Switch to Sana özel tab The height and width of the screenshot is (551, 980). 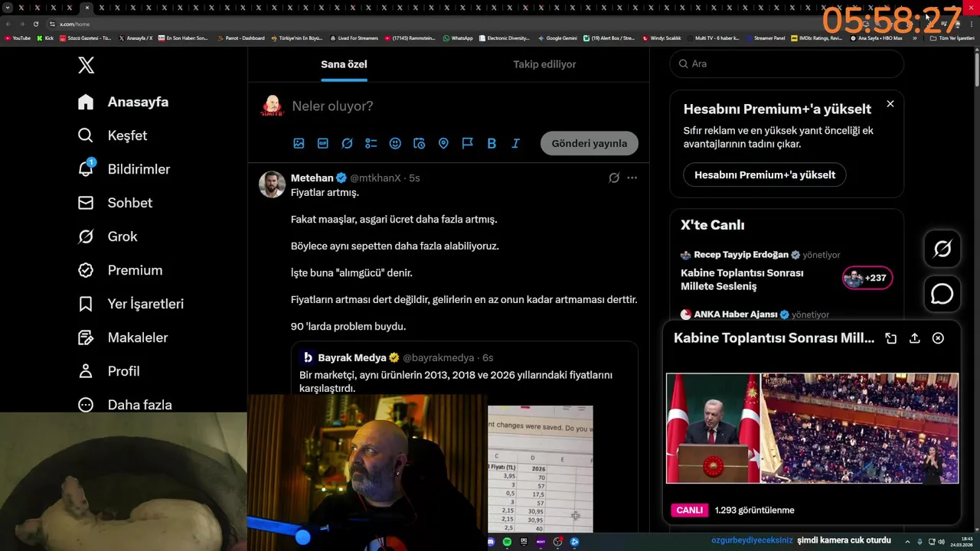pyautogui.click(x=344, y=64)
